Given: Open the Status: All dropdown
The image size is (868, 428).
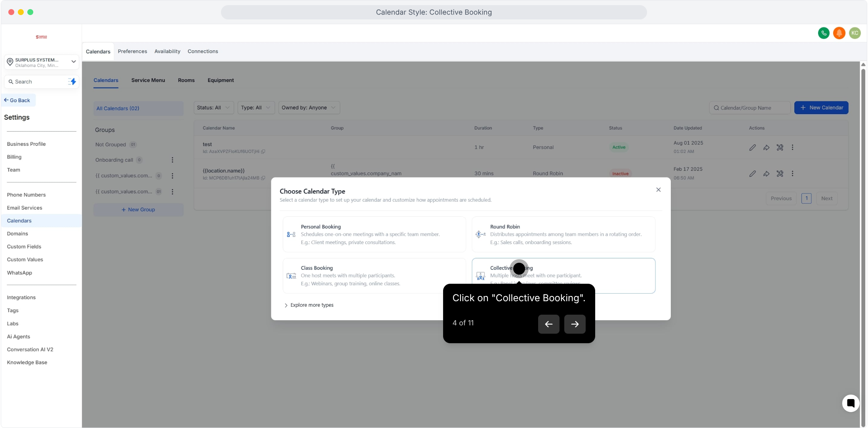Looking at the screenshot, I should pyautogui.click(x=213, y=108).
